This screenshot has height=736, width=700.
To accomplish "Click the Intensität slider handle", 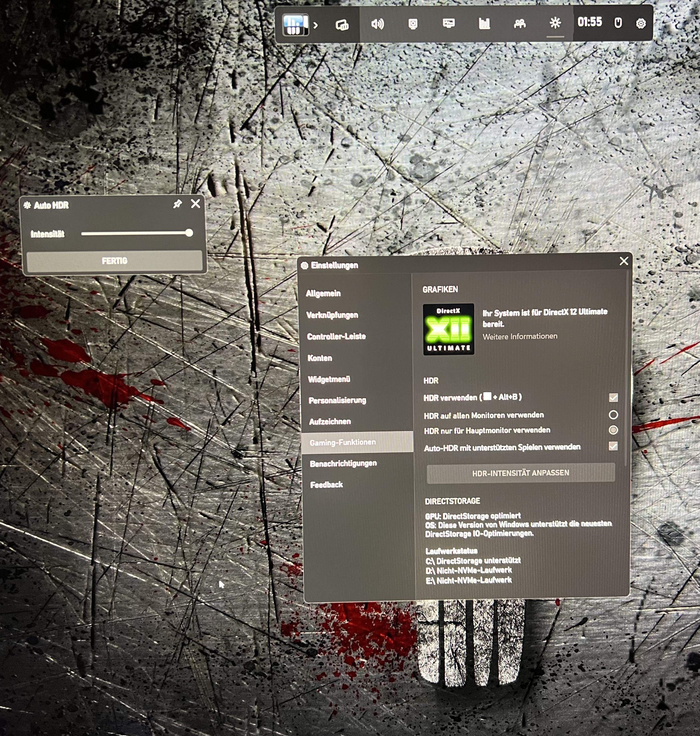I will (189, 233).
